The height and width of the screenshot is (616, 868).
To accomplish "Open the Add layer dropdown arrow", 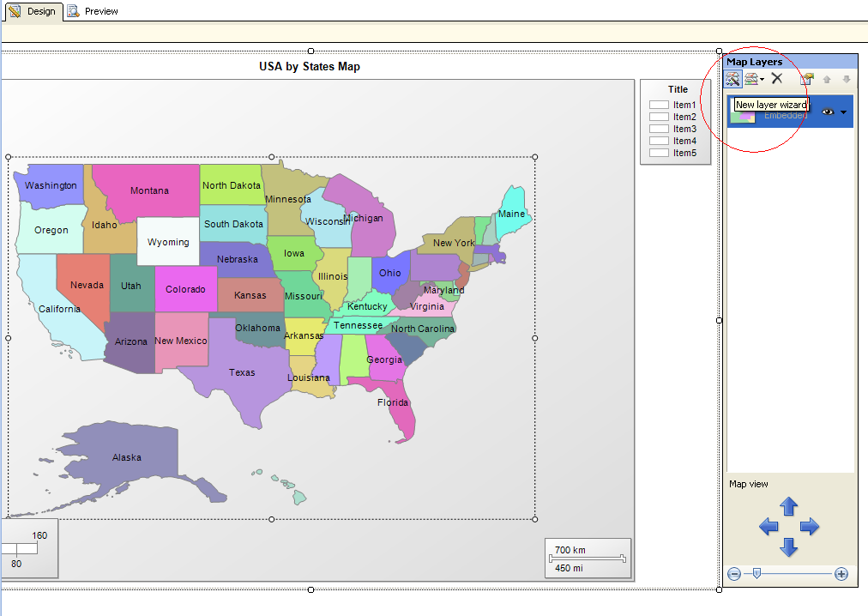I will (761, 79).
